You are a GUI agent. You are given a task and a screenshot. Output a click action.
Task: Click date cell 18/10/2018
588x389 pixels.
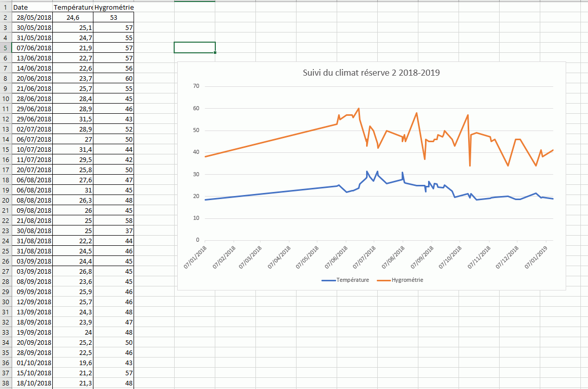pos(32,383)
